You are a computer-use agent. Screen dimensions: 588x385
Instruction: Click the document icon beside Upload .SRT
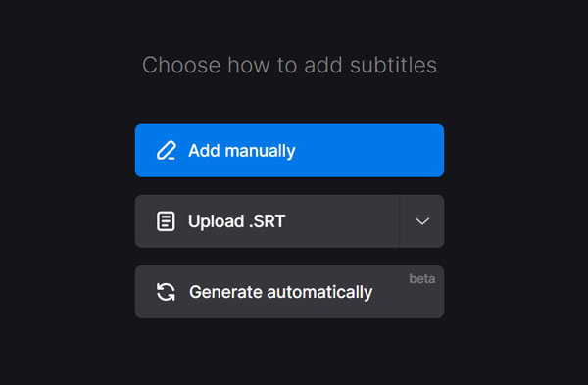pyautogui.click(x=166, y=221)
